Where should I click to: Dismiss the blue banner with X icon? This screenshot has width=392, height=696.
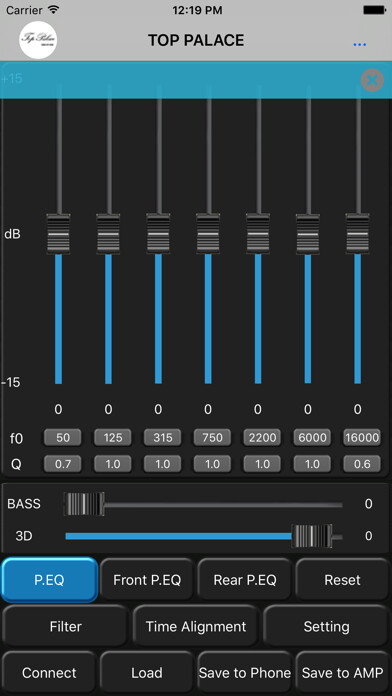(x=372, y=80)
